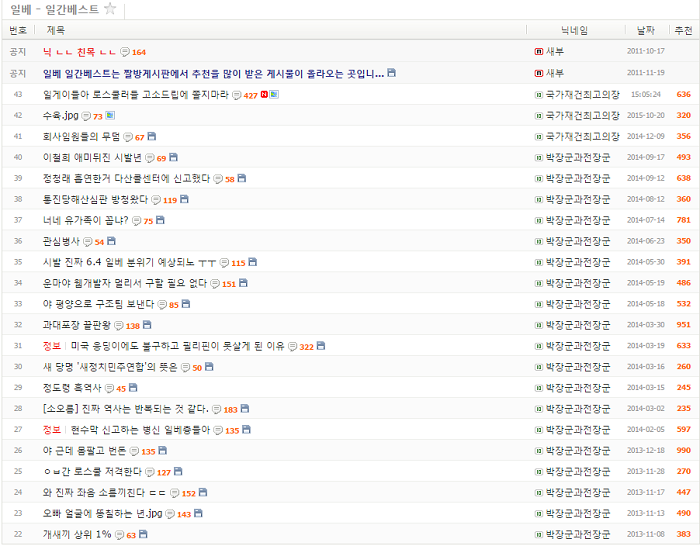
Task: Click the star favorite icon beside 일간베스트
Action: (110, 9)
